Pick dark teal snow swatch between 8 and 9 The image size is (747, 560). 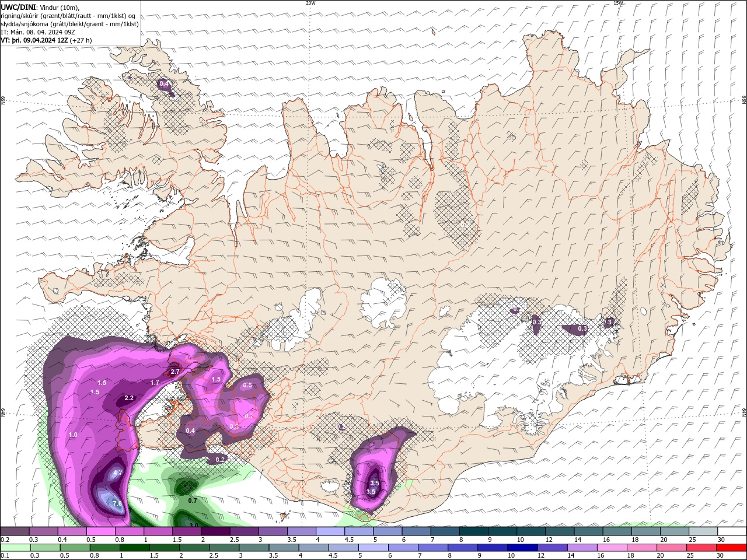(x=474, y=531)
